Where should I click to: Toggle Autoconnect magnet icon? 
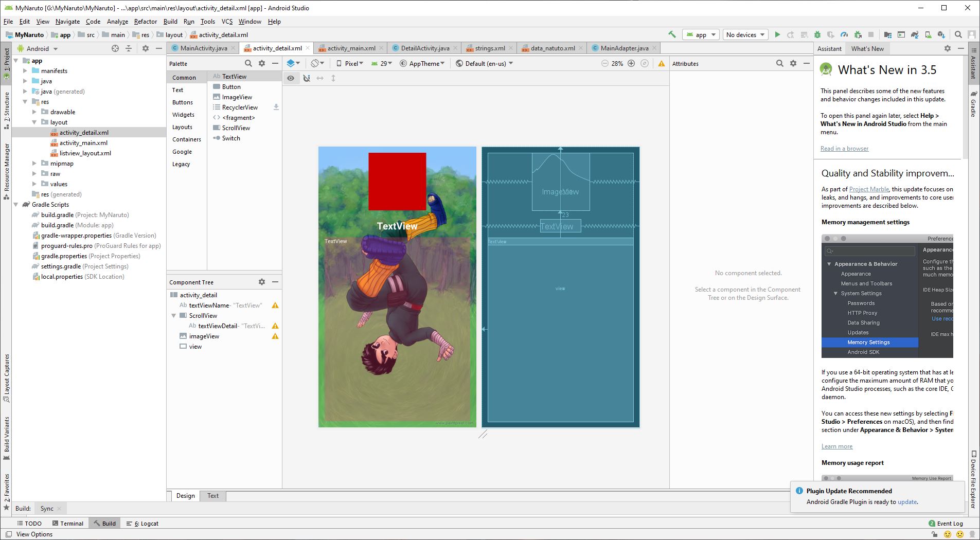pyautogui.click(x=307, y=78)
